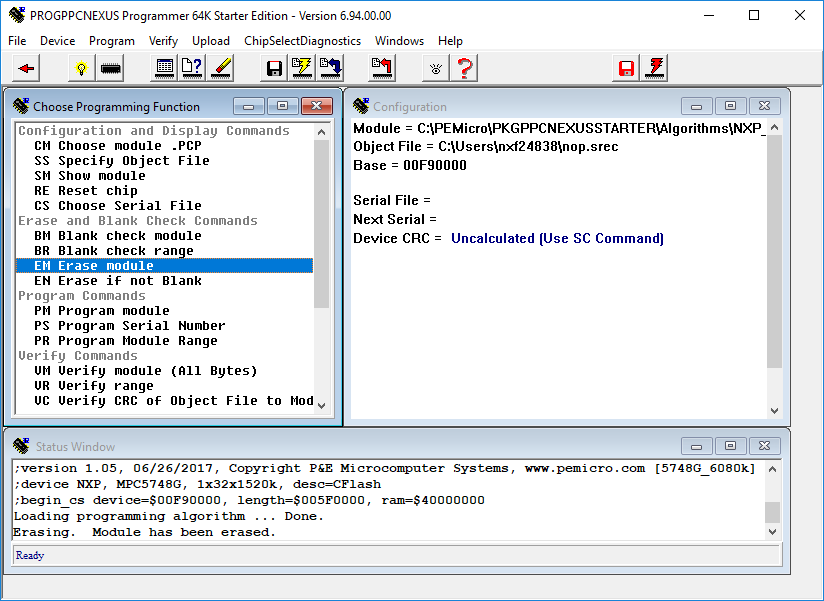Click the Base = 00F90000 line
The height and width of the screenshot is (601, 824).
coord(410,165)
